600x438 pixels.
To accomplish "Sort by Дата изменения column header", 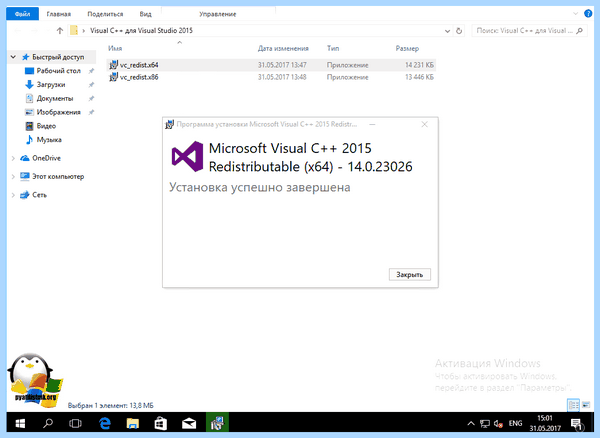I will coord(283,48).
